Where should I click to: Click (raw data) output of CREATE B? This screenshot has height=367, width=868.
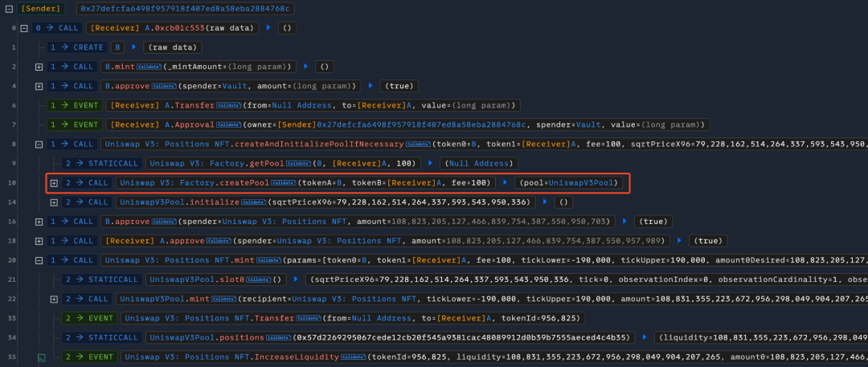pyautogui.click(x=172, y=47)
